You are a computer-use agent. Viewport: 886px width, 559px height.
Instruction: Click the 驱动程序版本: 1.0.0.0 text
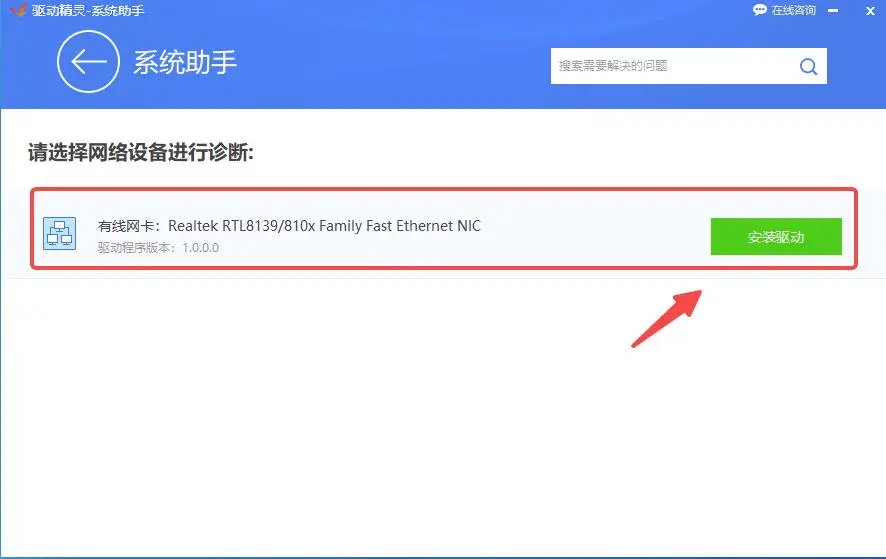click(x=158, y=247)
